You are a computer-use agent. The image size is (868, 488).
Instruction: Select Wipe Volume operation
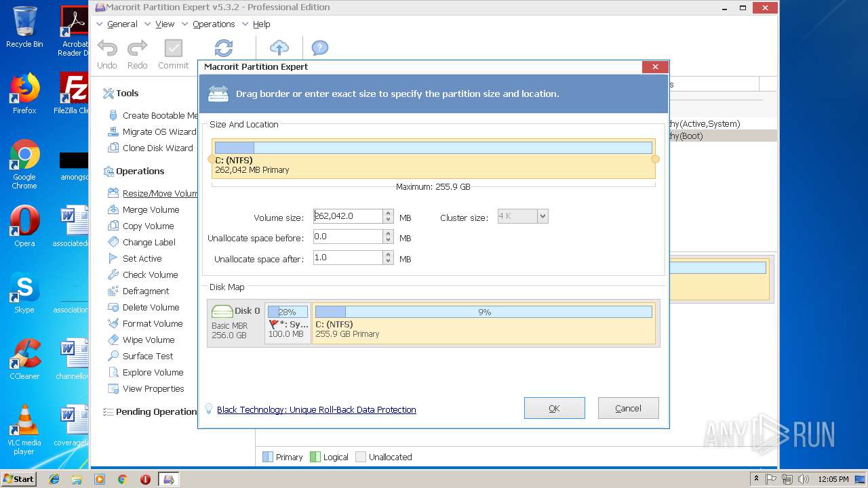tap(141, 340)
